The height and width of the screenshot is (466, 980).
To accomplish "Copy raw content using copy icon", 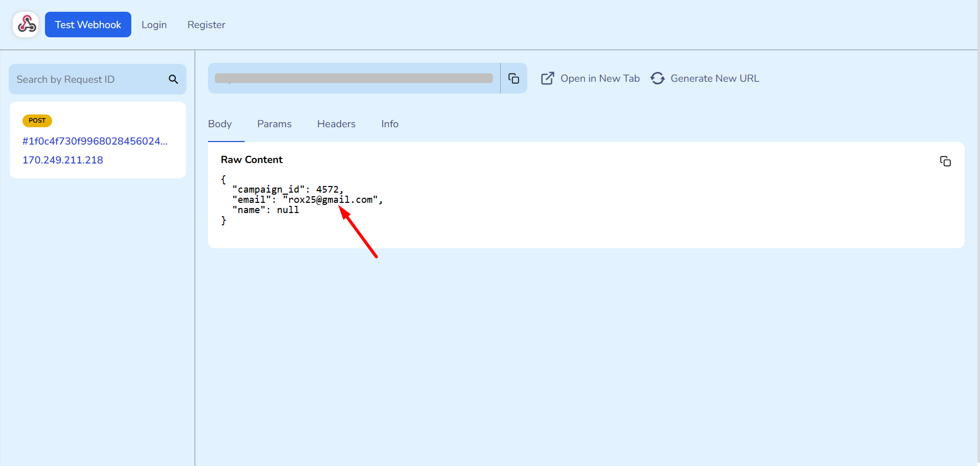I will [945, 161].
